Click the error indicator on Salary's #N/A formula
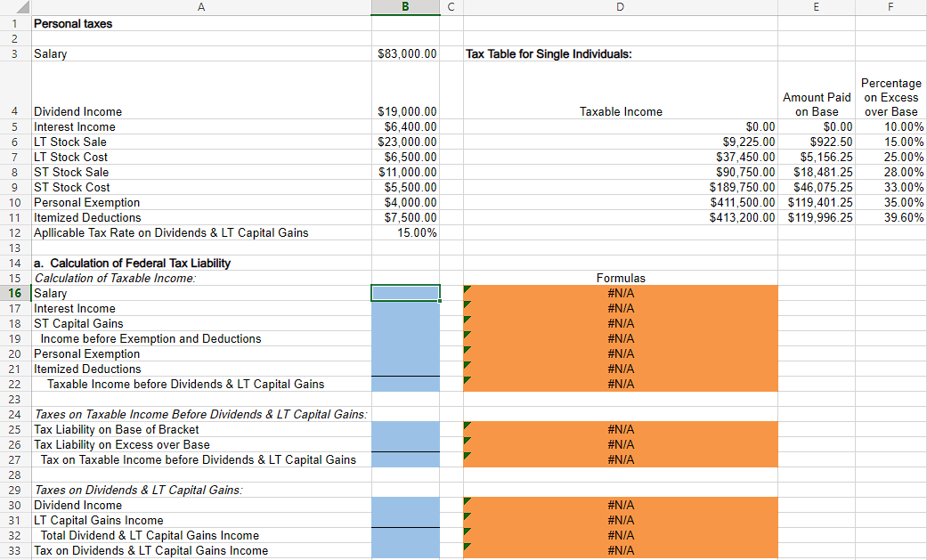This screenshot has width=927, height=560. pos(465,289)
